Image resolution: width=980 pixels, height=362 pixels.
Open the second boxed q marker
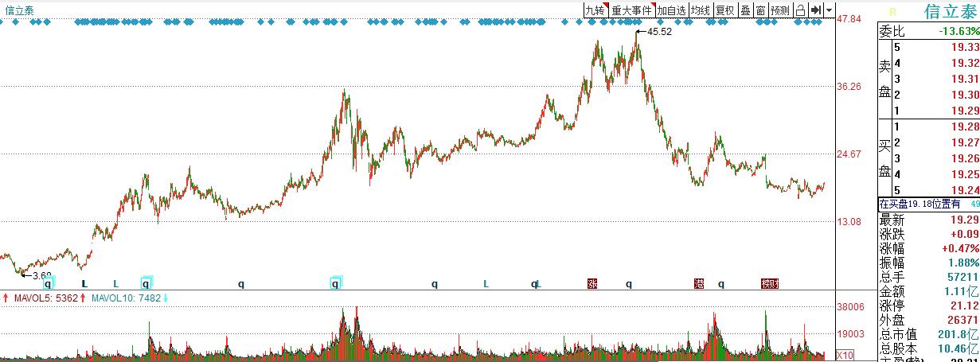(x=146, y=283)
